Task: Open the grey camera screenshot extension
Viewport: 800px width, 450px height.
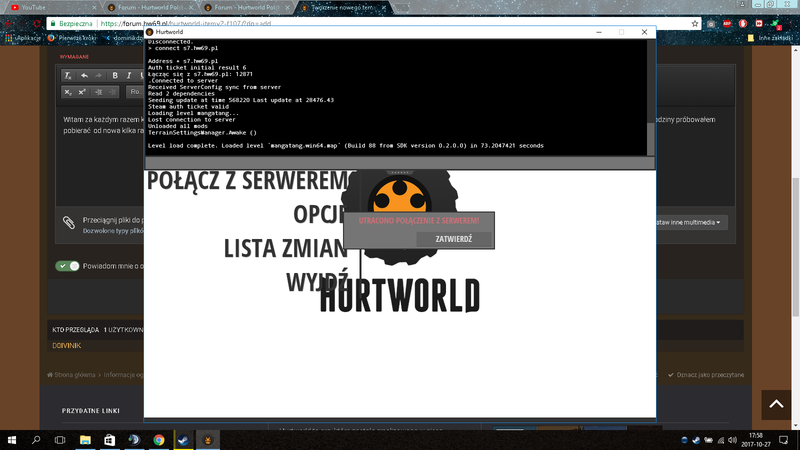Action: point(711,23)
